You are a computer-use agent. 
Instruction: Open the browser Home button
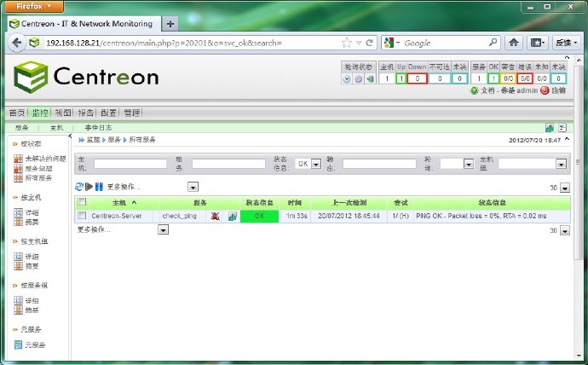point(513,43)
